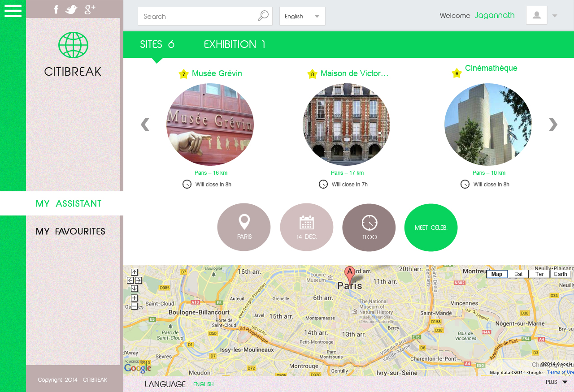Click clock icon under Maison de Victor
This screenshot has width=574, height=392.
(323, 184)
